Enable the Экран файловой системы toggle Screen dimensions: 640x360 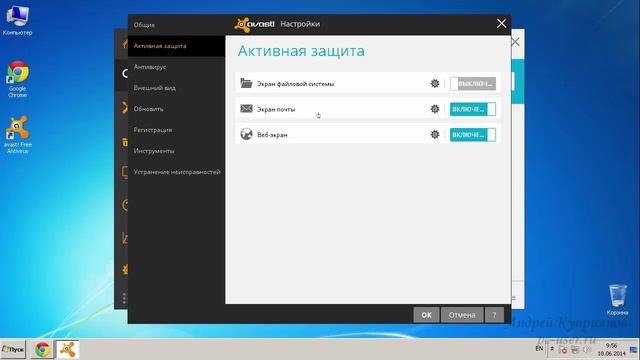[473, 84]
